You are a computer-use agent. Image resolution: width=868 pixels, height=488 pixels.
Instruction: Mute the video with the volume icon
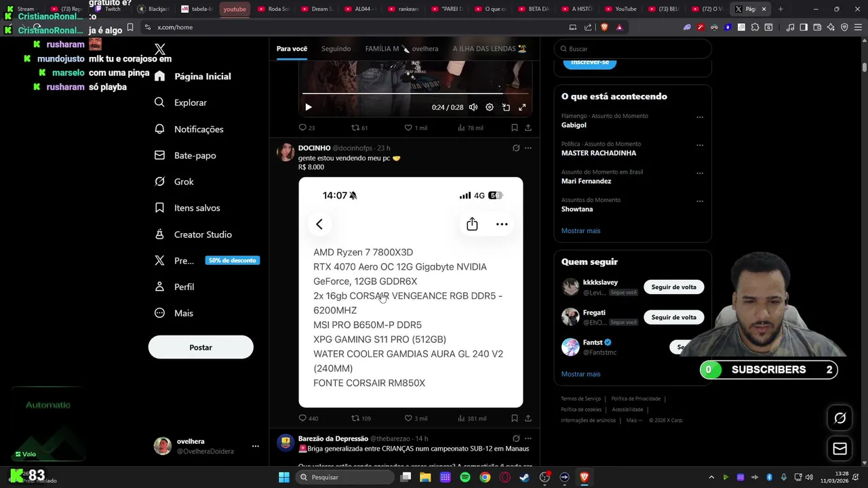[473, 107]
